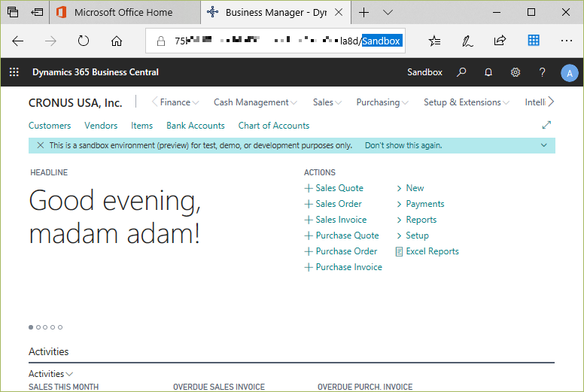Refresh the browser page
This screenshot has height=392, width=584.
(x=84, y=41)
